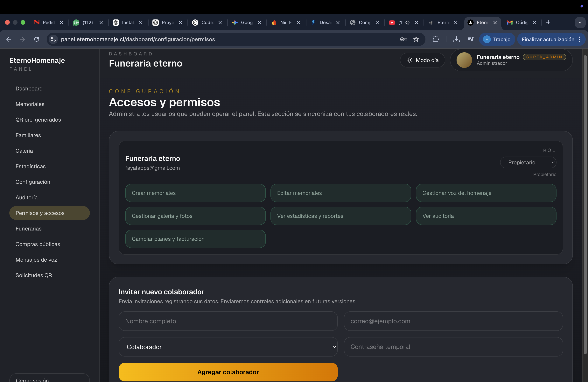Image resolution: width=588 pixels, height=382 pixels.
Task: Open the browser downloads icon
Action: 456,39
